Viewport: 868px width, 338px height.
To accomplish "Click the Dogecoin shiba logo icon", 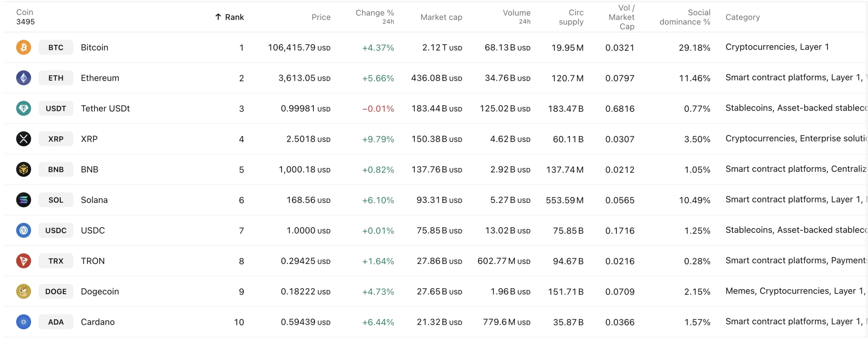I will coord(23,292).
